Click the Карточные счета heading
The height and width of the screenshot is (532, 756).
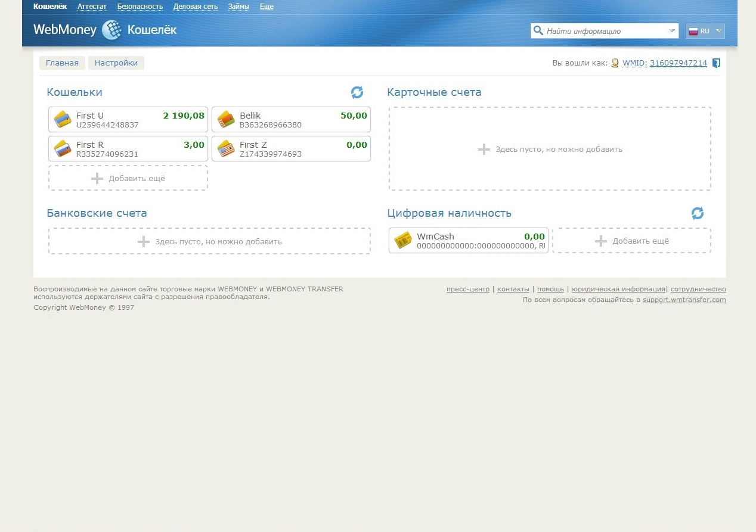click(434, 92)
